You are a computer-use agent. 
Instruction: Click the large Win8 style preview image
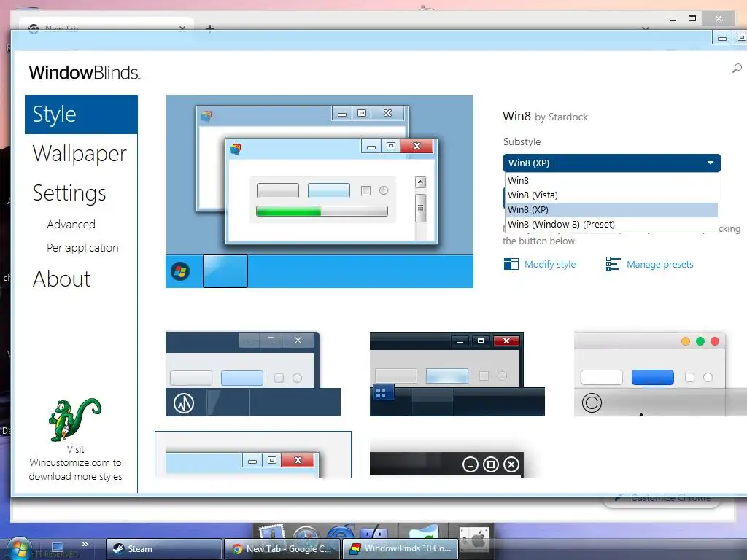(320, 192)
